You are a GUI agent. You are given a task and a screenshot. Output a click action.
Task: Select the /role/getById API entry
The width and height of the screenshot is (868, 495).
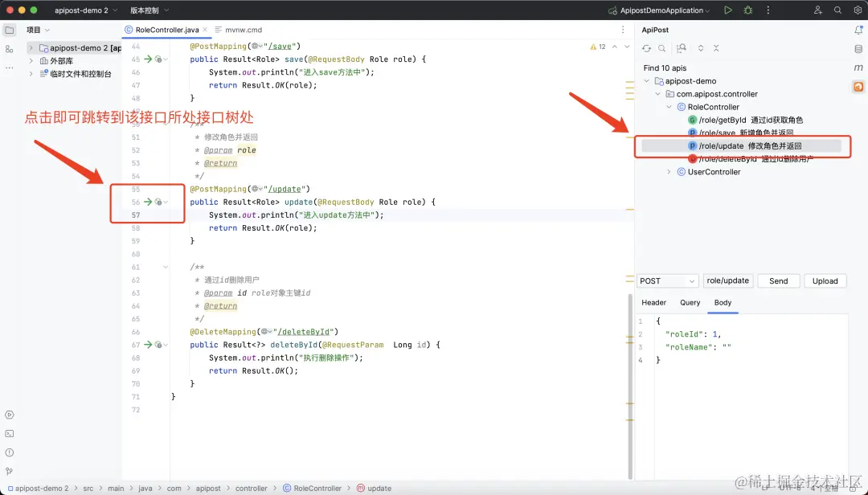click(x=745, y=120)
